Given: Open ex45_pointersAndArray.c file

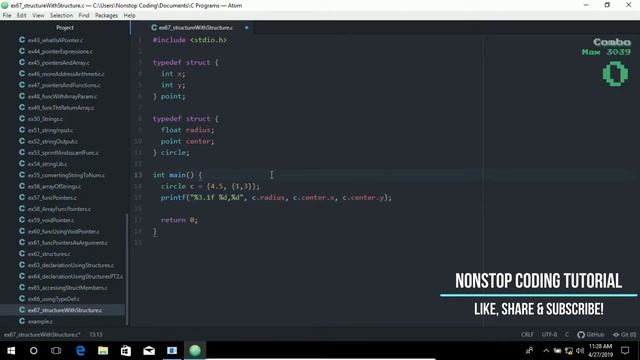Looking at the screenshot, I should point(59,63).
